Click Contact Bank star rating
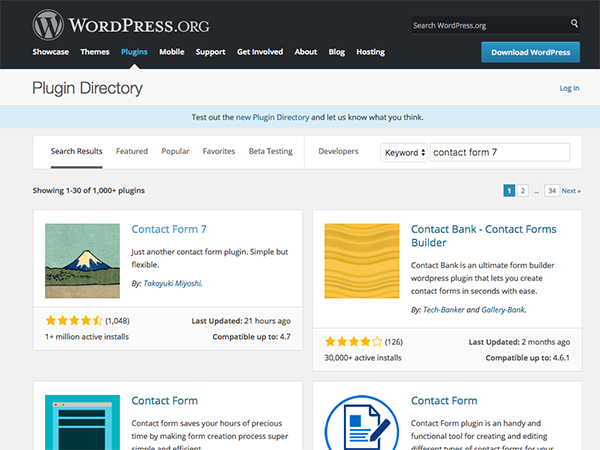The height and width of the screenshot is (450, 600). coord(354,342)
